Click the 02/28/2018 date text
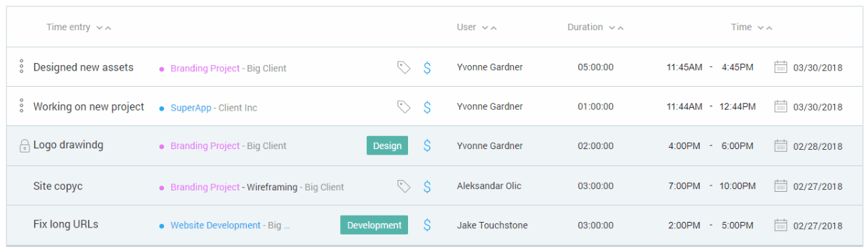This screenshot has height=252, width=868. click(x=818, y=146)
